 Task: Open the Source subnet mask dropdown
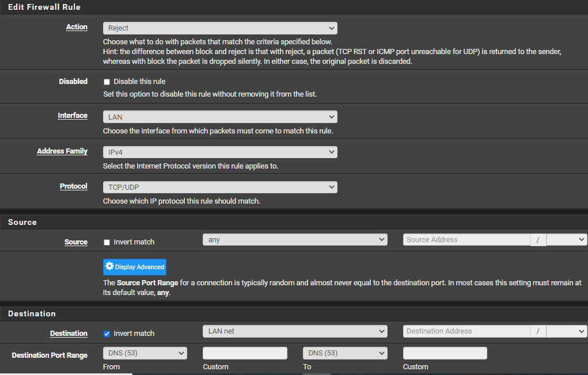[x=567, y=240]
